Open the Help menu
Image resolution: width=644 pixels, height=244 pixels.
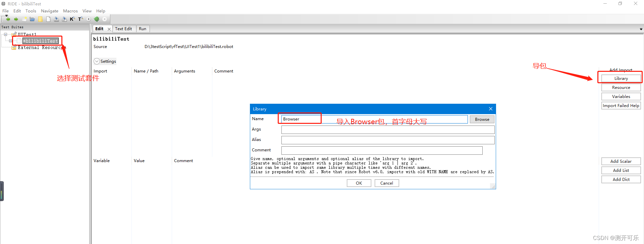pyautogui.click(x=101, y=11)
